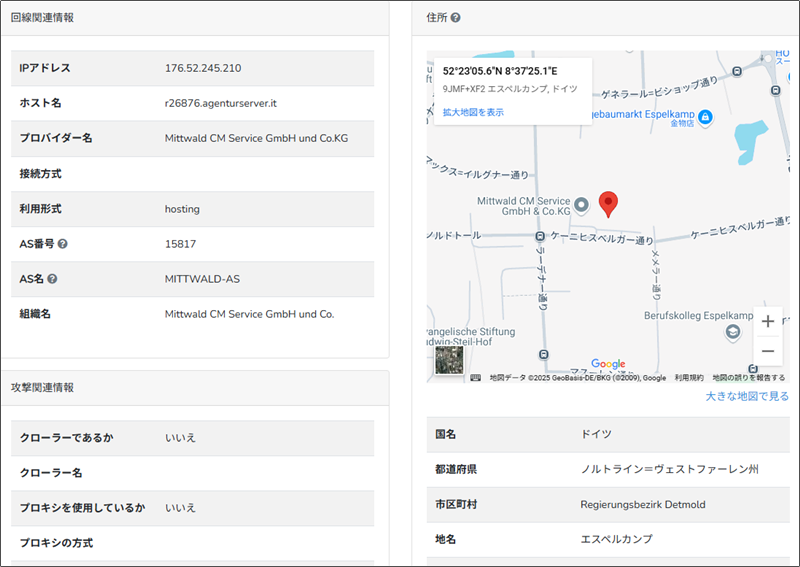This screenshot has width=800, height=567.
Task: Click the 利用形式 label
Action: point(40,209)
